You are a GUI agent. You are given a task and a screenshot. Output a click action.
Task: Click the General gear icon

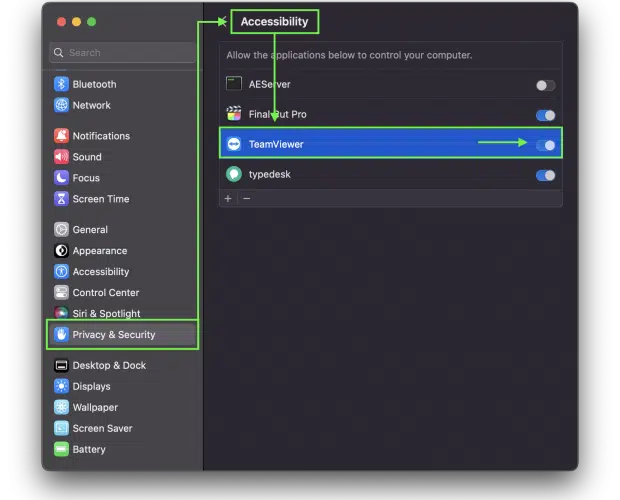[x=61, y=229]
